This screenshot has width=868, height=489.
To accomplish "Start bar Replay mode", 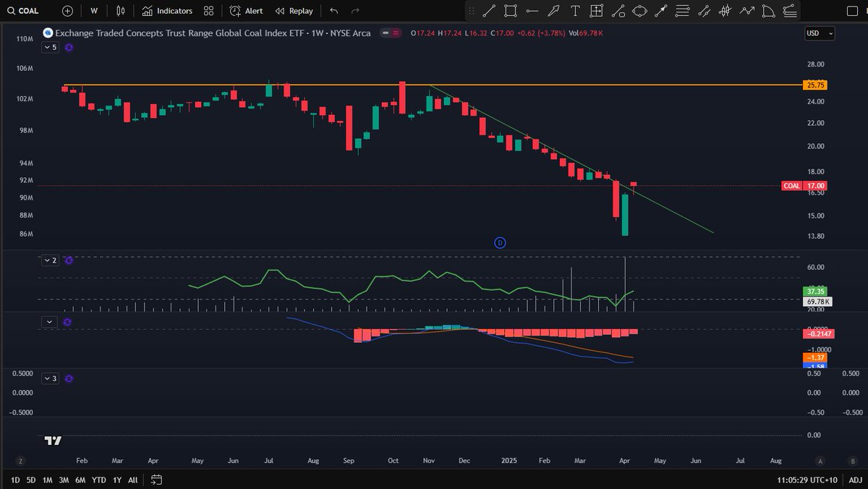I will tap(294, 11).
